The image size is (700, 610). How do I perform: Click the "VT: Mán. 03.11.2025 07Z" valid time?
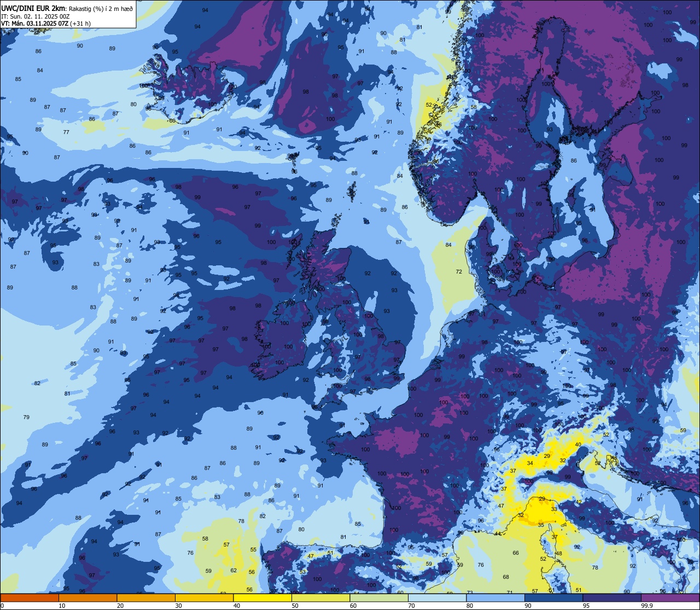click(35, 24)
